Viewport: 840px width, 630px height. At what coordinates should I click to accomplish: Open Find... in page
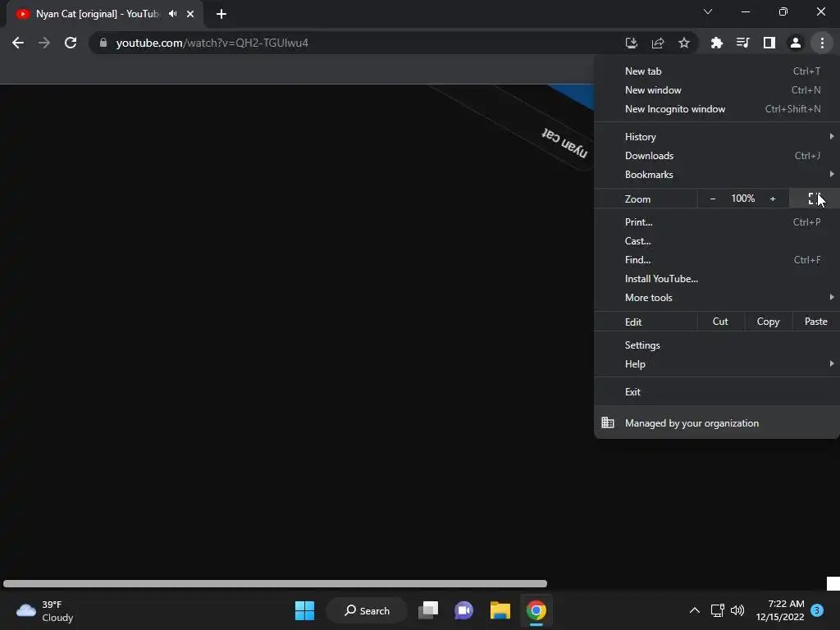[x=717, y=260]
